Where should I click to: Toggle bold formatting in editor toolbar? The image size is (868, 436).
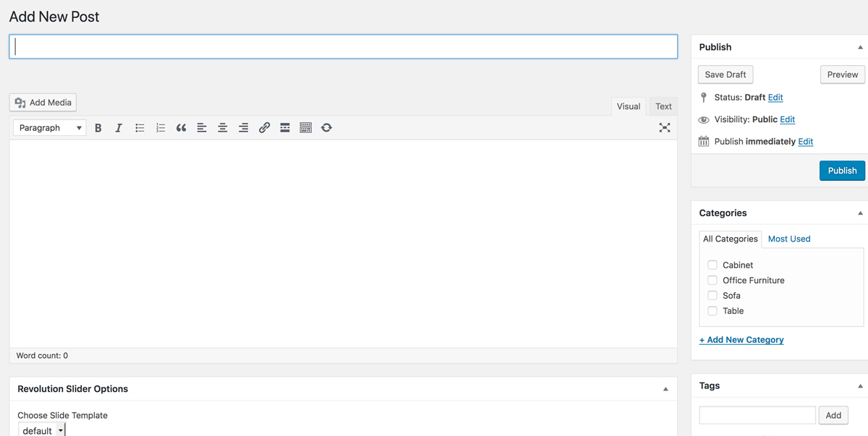pyautogui.click(x=98, y=128)
